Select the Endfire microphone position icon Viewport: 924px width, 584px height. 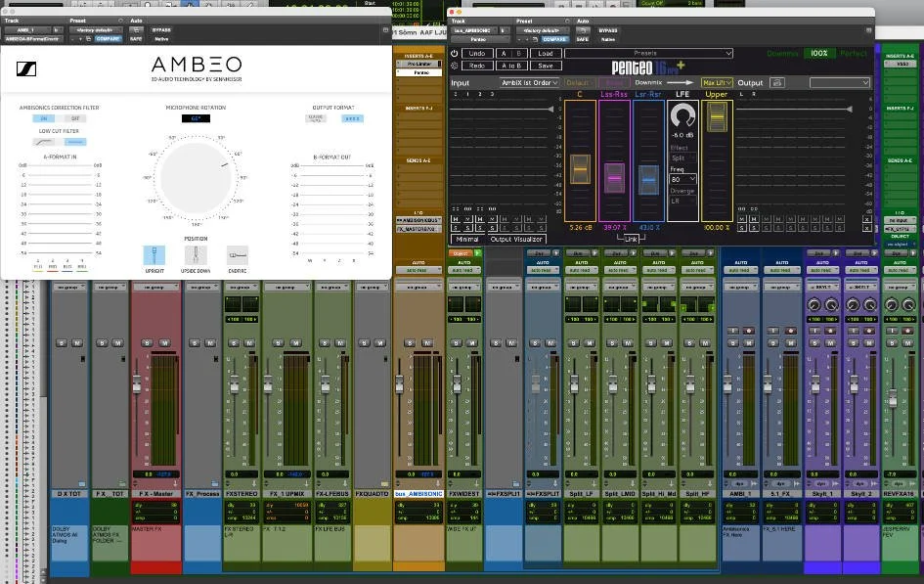238,254
